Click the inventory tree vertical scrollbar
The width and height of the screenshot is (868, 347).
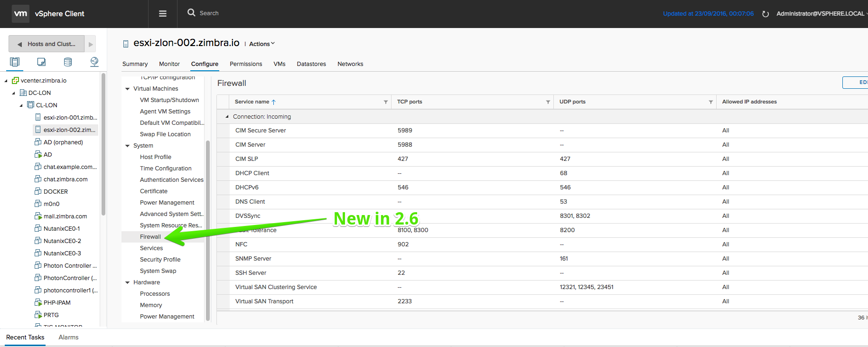[103, 145]
